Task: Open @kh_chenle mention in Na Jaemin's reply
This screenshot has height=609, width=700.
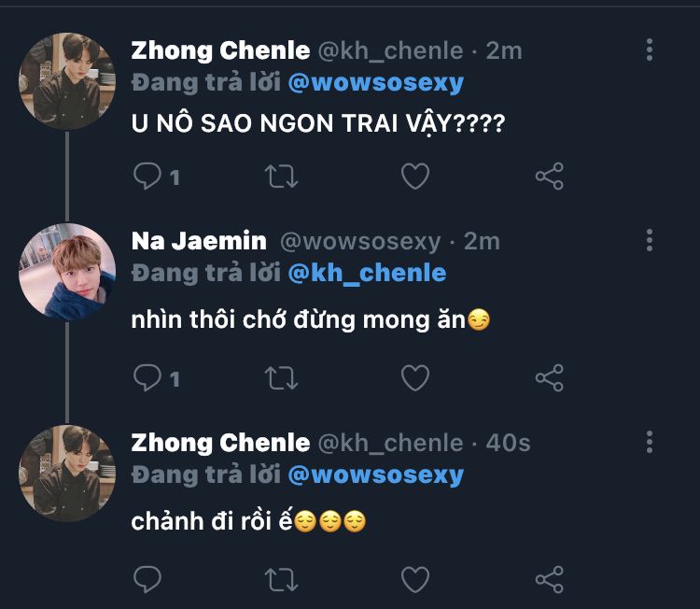Action: coord(367,273)
